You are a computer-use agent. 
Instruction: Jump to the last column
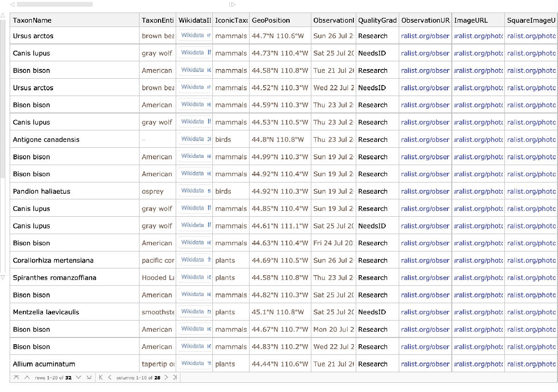pos(175,378)
